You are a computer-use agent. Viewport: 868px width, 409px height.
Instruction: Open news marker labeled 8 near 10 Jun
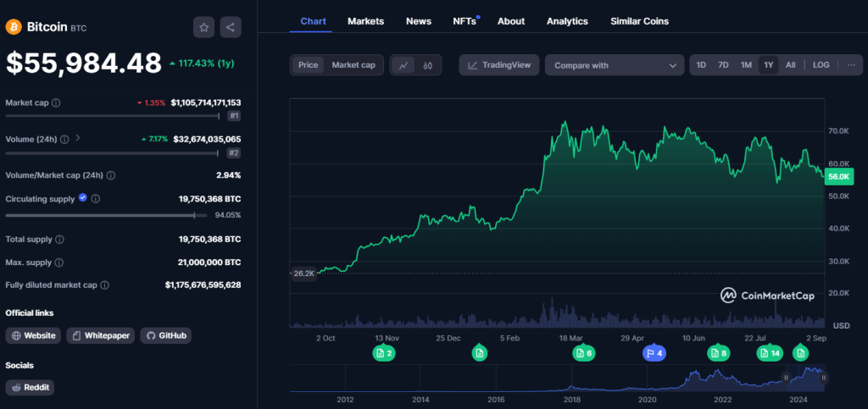[x=719, y=353]
